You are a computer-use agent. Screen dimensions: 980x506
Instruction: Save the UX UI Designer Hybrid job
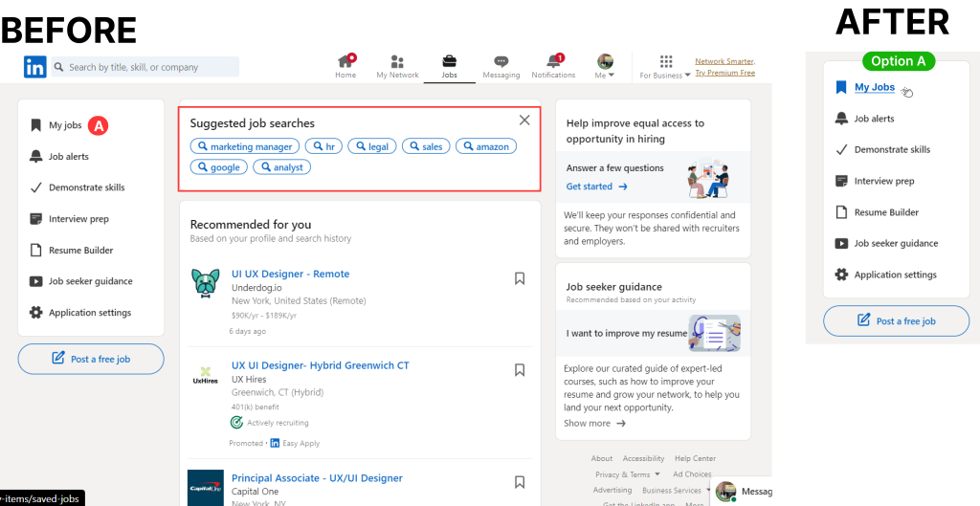[520, 370]
